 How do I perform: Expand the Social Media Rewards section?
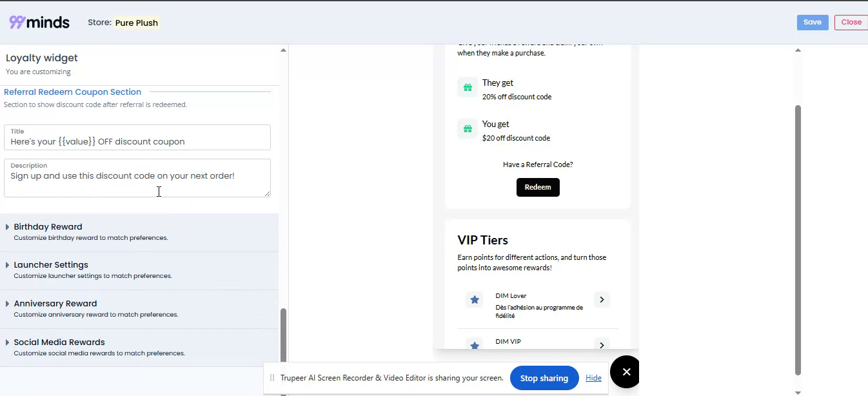[139, 348]
